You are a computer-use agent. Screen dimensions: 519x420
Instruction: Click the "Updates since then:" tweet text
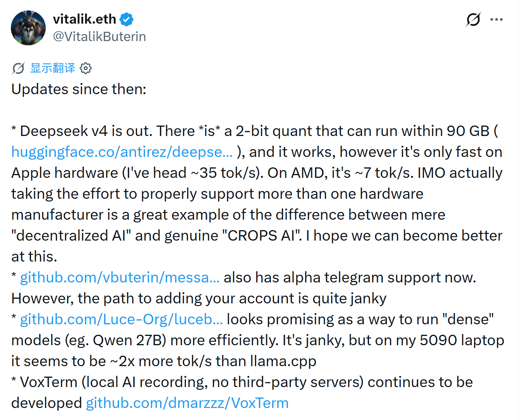pos(79,89)
